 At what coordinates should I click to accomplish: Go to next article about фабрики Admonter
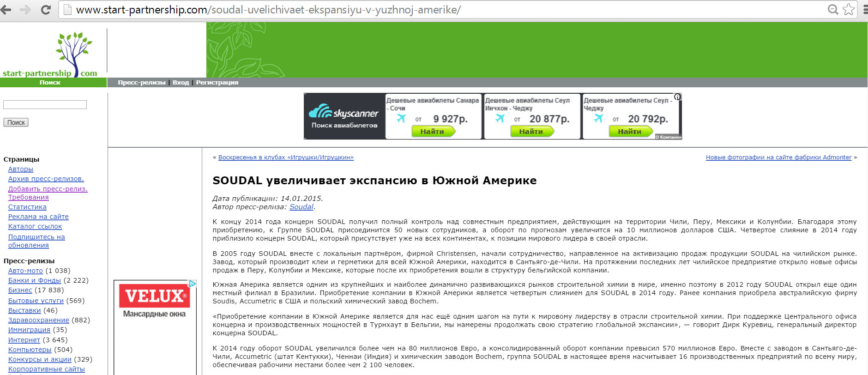tap(778, 157)
